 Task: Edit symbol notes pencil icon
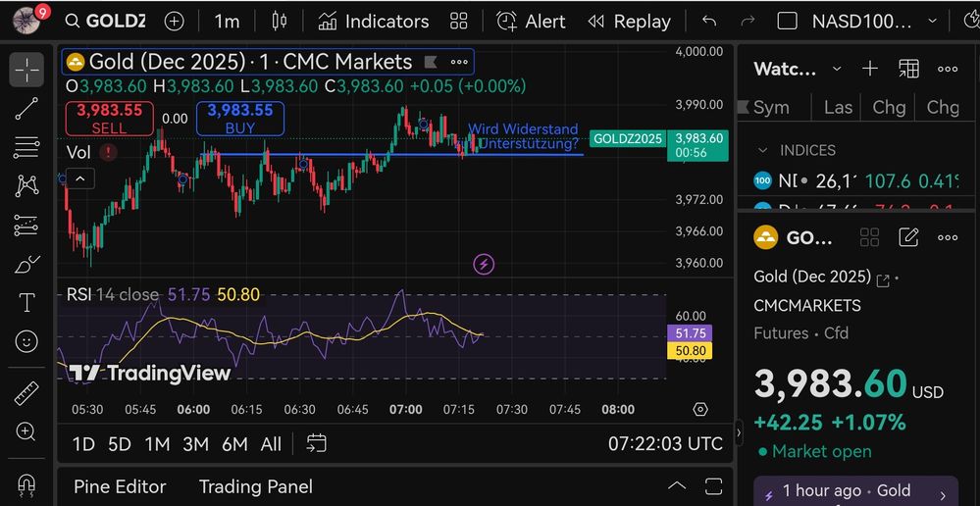coord(908,237)
